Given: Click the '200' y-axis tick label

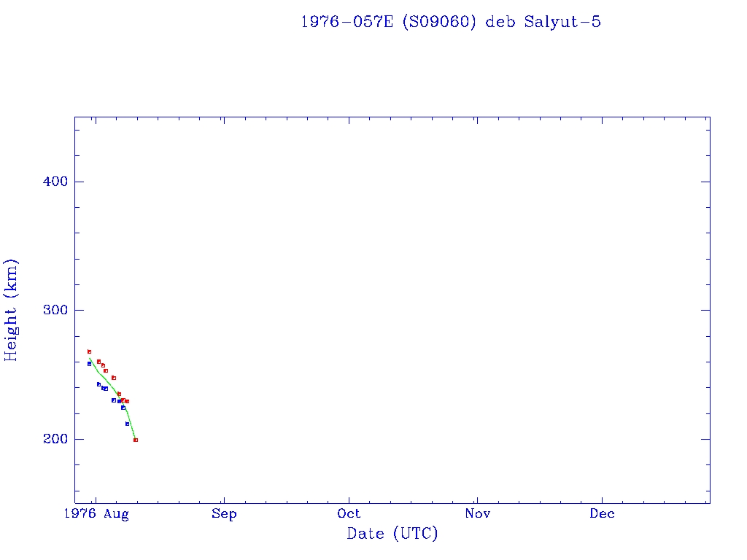Looking at the screenshot, I should (55, 439).
